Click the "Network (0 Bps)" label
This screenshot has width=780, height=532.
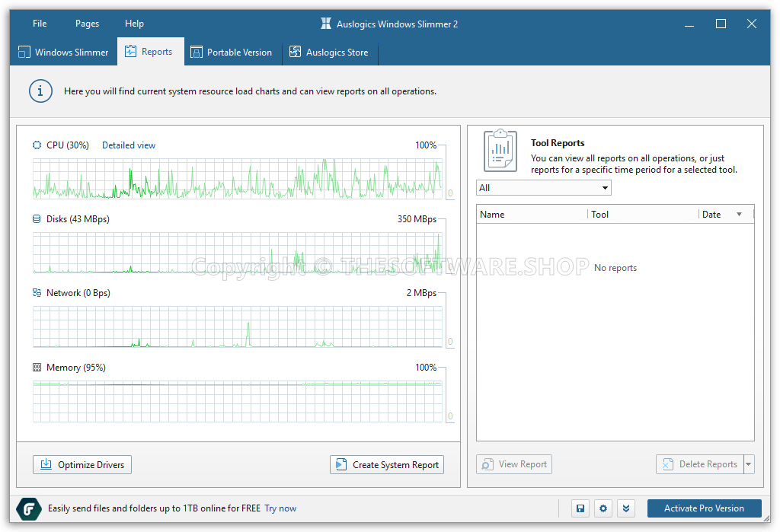(78, 293)
